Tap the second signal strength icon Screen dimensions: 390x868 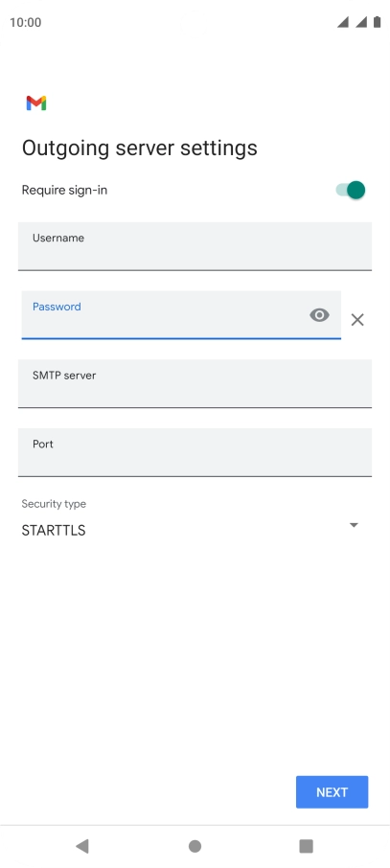tap(360, 22)
